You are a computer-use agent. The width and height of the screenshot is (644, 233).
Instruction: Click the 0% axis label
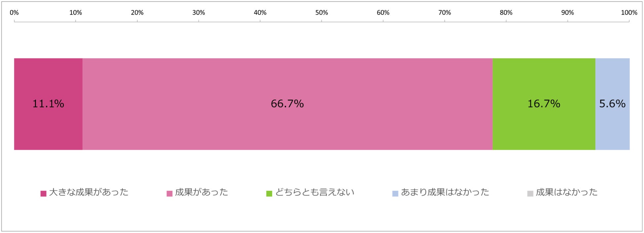pyautogui.click(x=14, y=13)
